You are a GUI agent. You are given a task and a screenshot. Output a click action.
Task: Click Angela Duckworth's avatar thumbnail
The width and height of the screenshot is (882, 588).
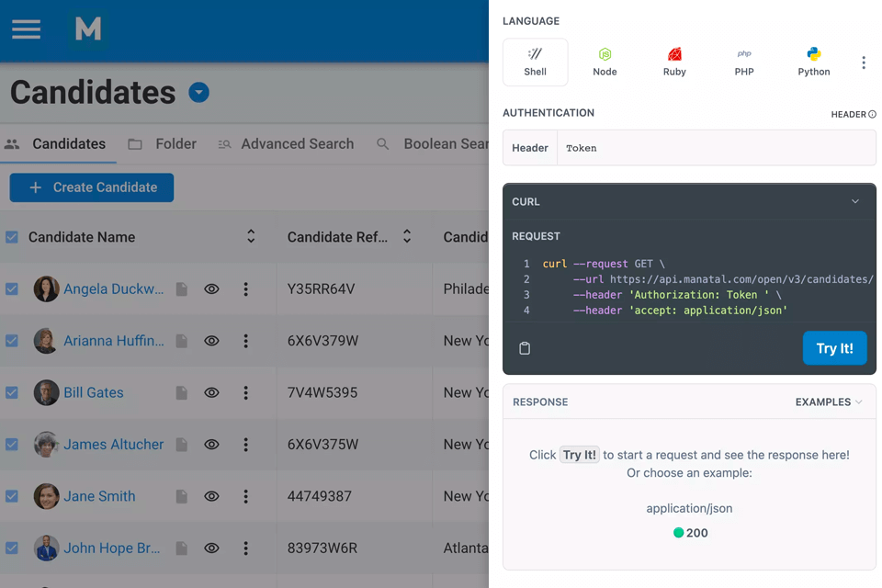[46, 288]
